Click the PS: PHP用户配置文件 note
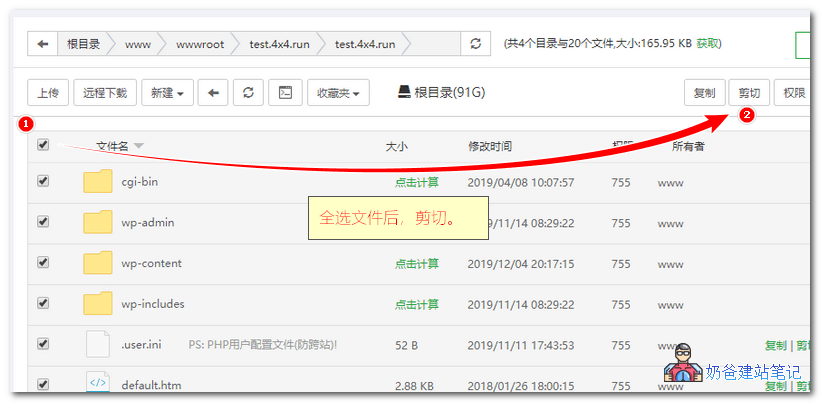Viewport: 821px width, 403px height. tap(262, 345)
